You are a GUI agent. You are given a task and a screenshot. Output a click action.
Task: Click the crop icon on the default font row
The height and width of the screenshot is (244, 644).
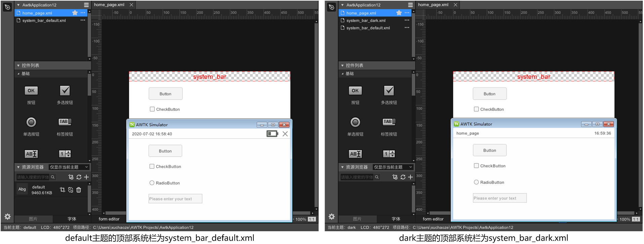pyautogui.click(x=62, y=190)
